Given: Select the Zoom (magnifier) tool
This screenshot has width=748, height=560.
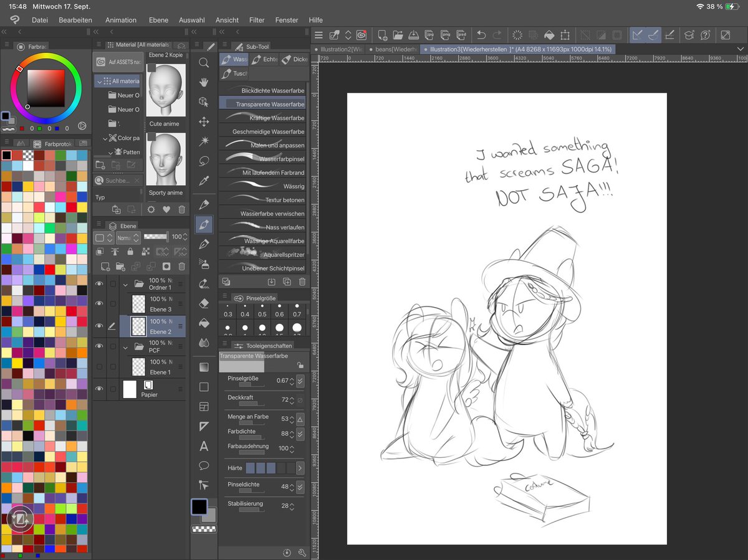Looking at the screenshot, I should point(203,62).
